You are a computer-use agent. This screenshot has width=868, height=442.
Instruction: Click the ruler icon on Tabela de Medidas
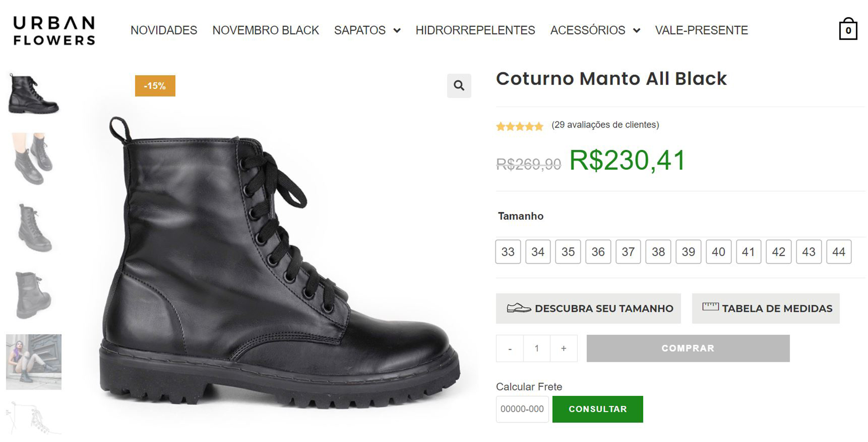(710, 307)
